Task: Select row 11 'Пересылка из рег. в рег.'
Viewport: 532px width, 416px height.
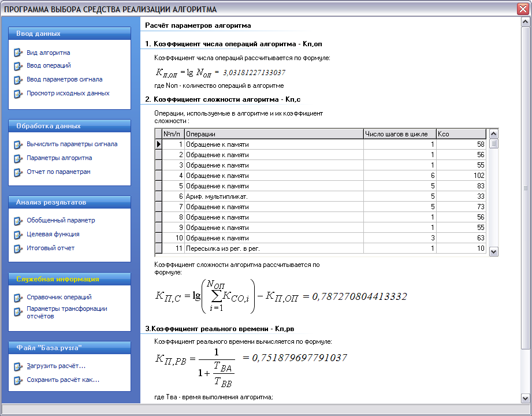Action: tap(274, 248)
